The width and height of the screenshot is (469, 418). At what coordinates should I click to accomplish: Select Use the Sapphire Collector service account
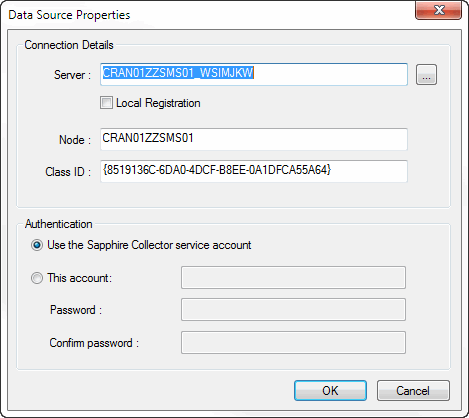[x=37, y=245]
